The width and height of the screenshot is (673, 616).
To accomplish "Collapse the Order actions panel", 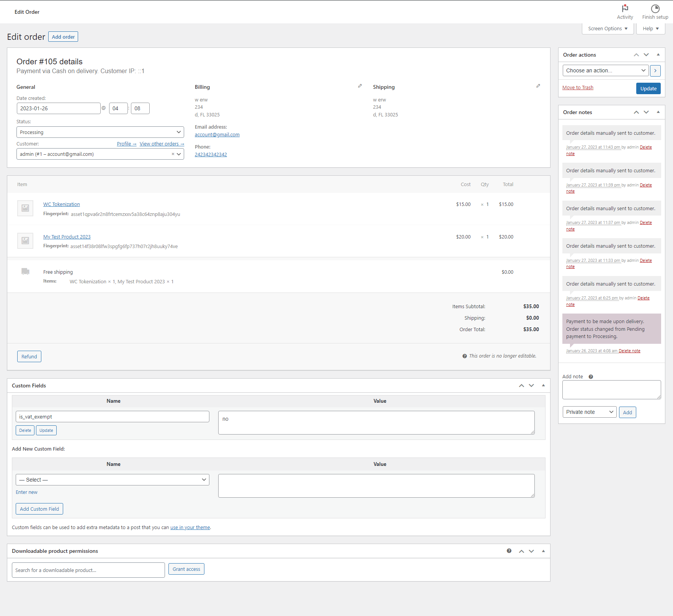I will [658, 55].
